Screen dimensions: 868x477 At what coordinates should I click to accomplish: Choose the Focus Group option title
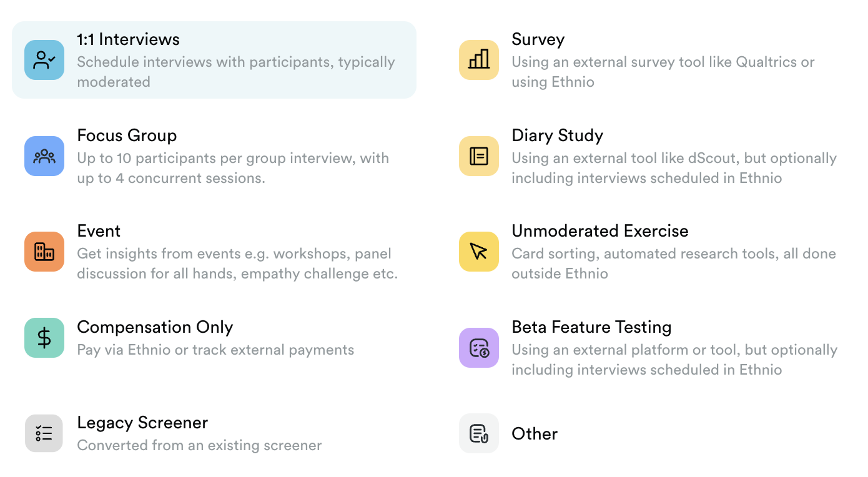coord(127,135)
